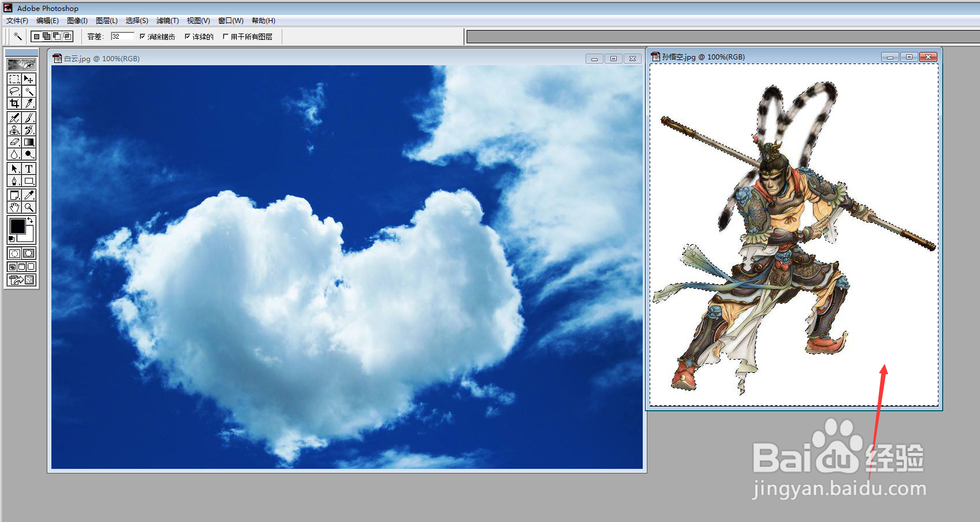Switch to Standard screen mode
Image resolution: width=980 pixels, height=522 pixels.
(x=12, y=267)
